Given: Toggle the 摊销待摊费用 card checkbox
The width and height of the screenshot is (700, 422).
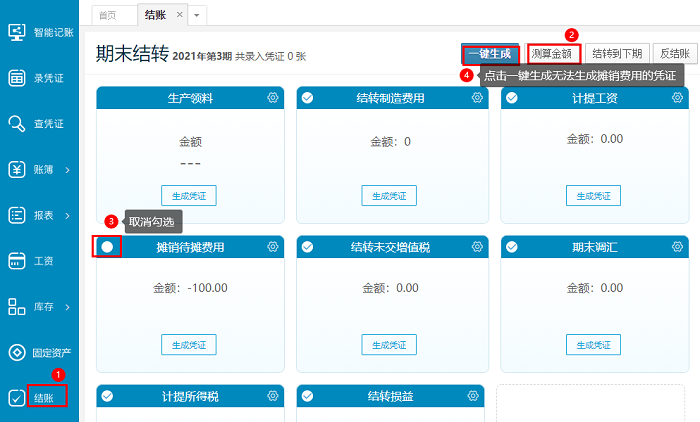Looking at the screenshot, I should coord(107,247).
